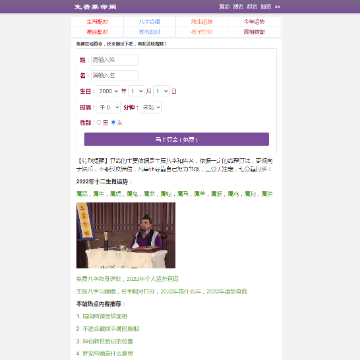
Task: Open the 今年运势 tab
Action: [x=254, y=22]
